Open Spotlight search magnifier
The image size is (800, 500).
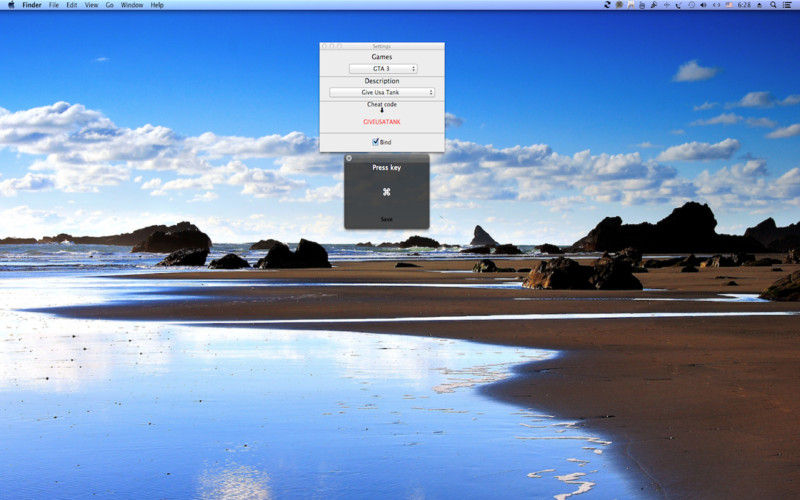[773, 5]
